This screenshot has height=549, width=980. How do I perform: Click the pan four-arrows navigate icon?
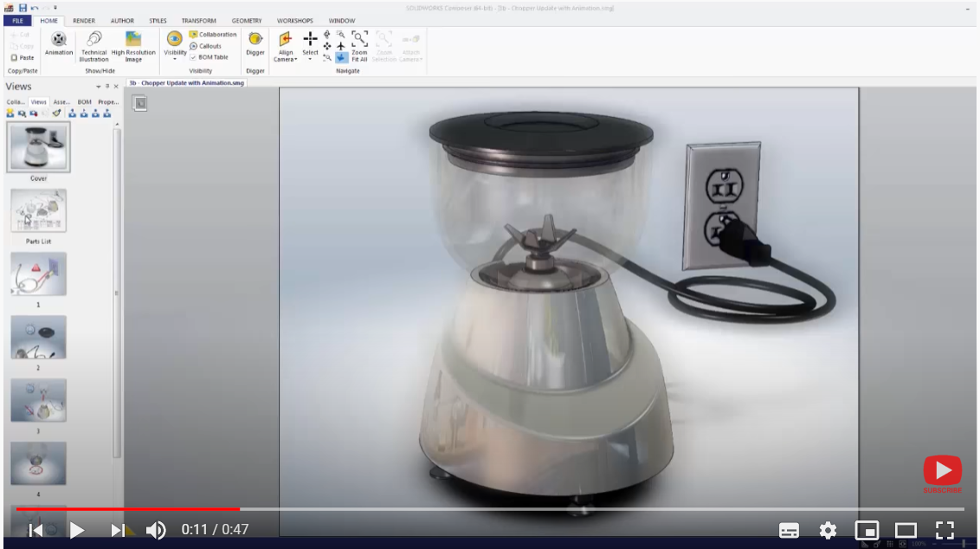tap(327, 46)
